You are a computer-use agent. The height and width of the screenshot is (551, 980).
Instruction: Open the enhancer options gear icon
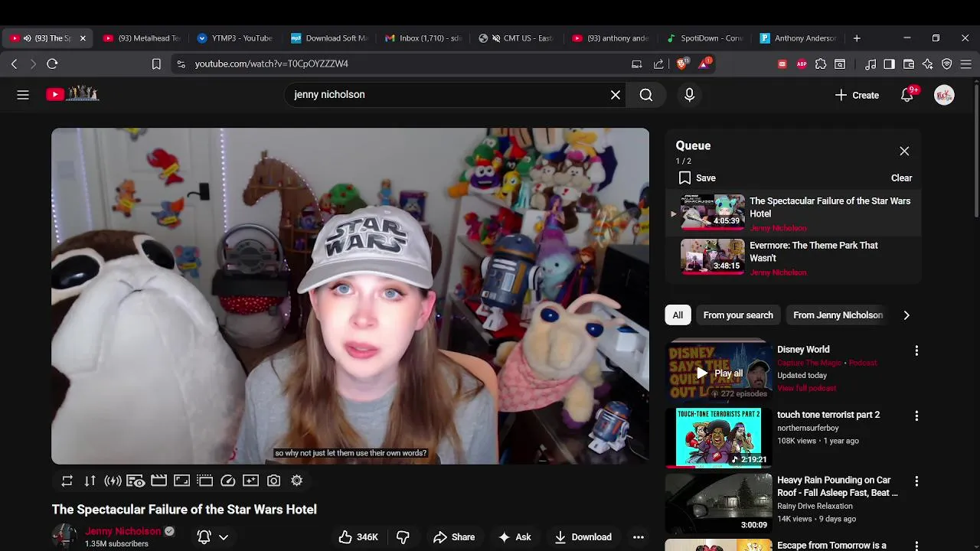coord(296,481)
